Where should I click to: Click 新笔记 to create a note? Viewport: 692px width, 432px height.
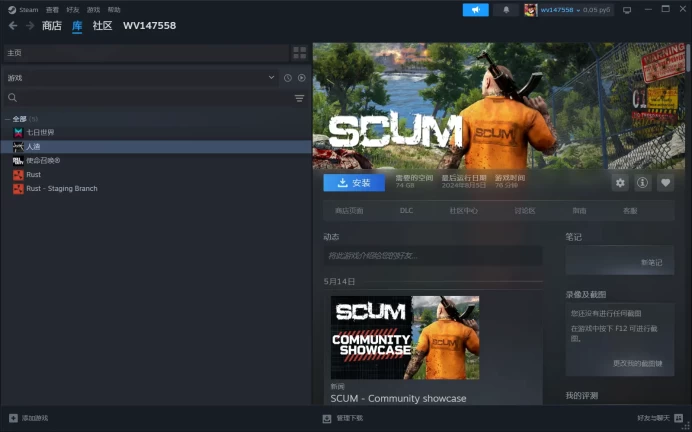pos(651,263)
